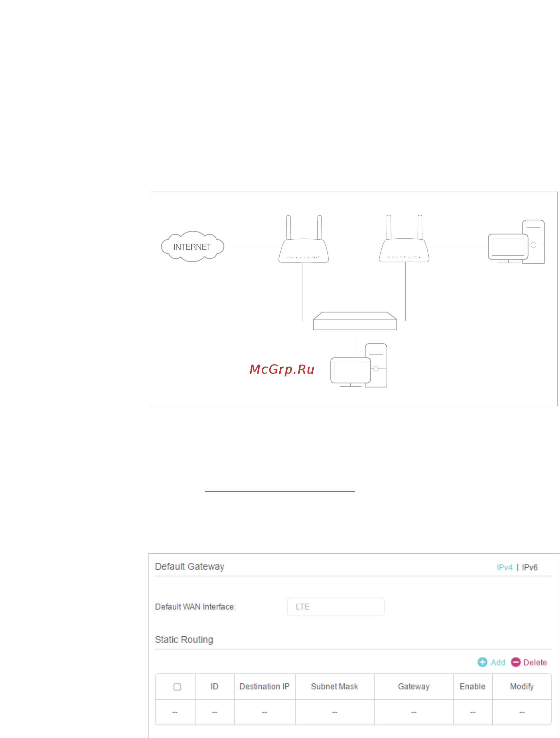Click the Subnet Mask column header
The width and height of the screenshot is (560, 738).
coord(334,686)
